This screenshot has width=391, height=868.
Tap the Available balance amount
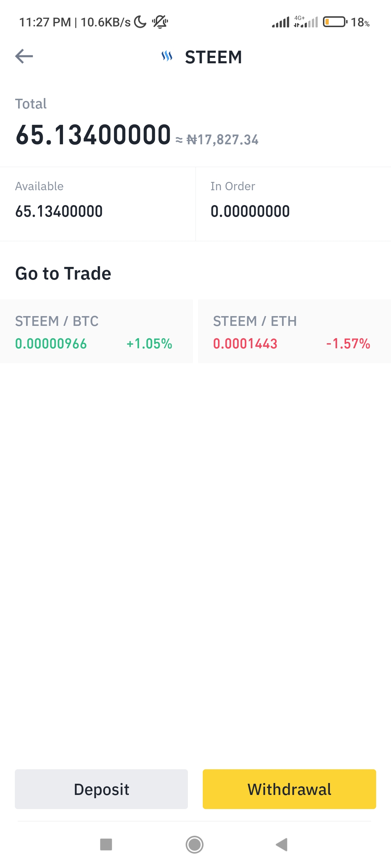[59, 211]
